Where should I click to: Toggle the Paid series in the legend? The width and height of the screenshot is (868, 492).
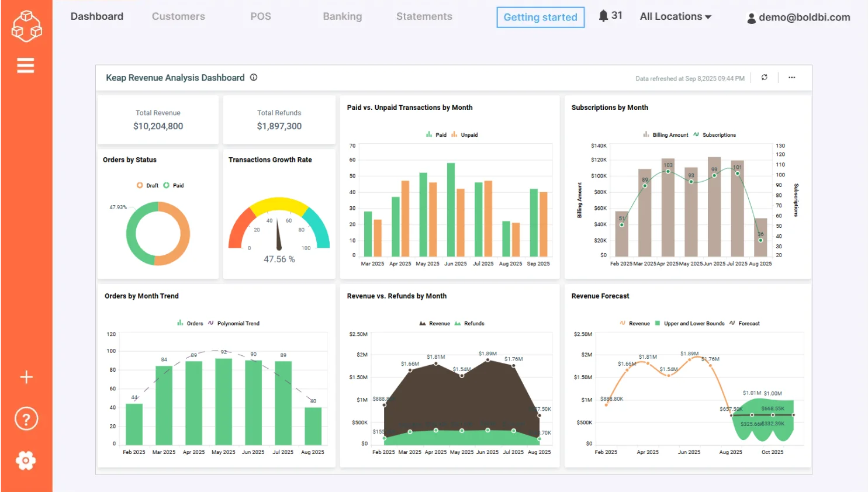tap(435, 134)
